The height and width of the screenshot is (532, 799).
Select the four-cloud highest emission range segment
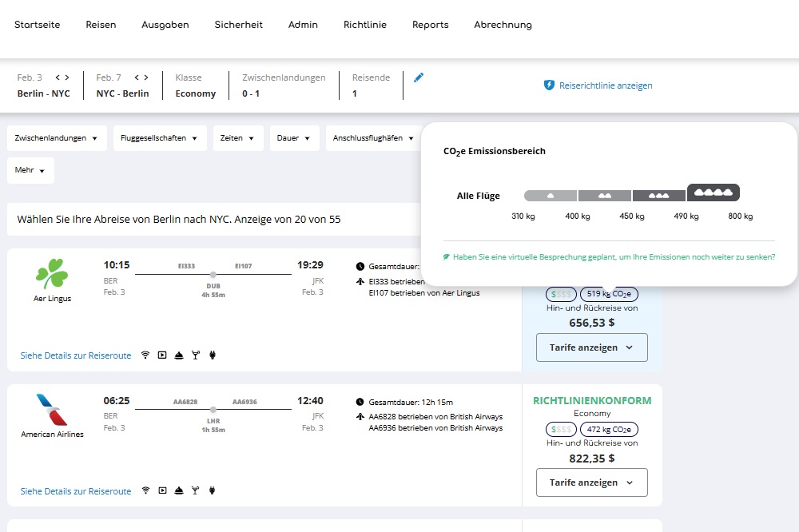[714, 193]
